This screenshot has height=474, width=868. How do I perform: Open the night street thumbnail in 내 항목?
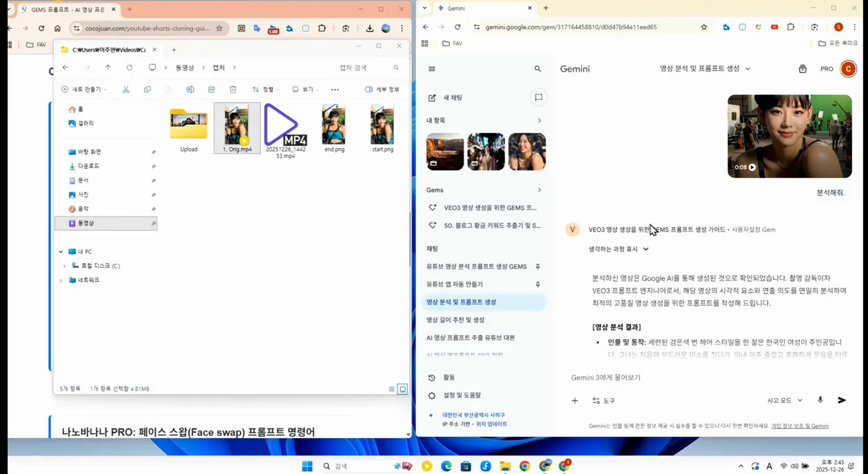(486, 152)
